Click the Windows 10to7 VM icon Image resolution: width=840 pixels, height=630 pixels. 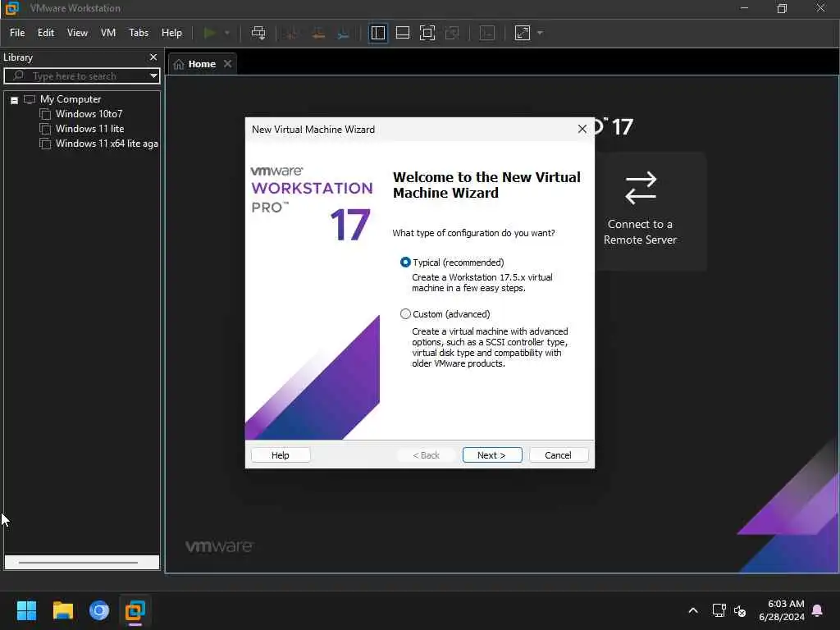46,114
